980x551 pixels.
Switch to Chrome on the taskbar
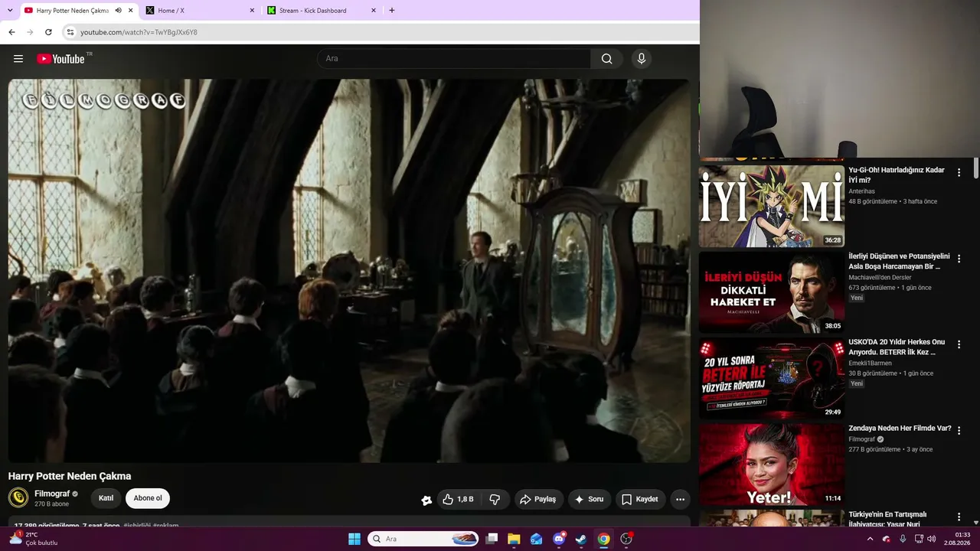[603, 539]
